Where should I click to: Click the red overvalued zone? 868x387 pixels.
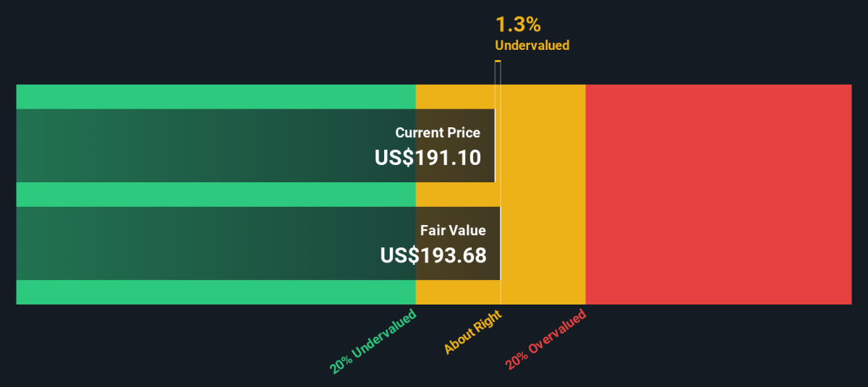click(718, 195)
